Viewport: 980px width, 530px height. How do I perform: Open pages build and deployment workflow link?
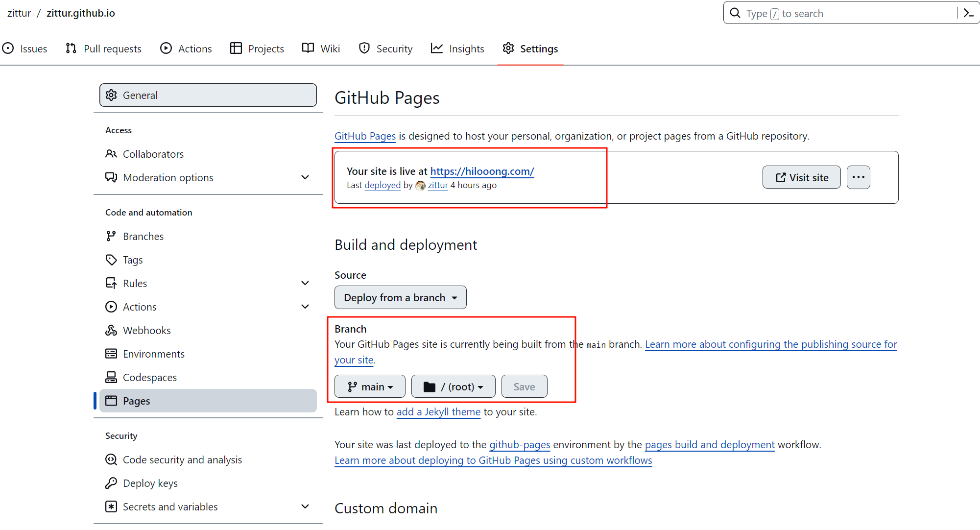pos(710,445)
